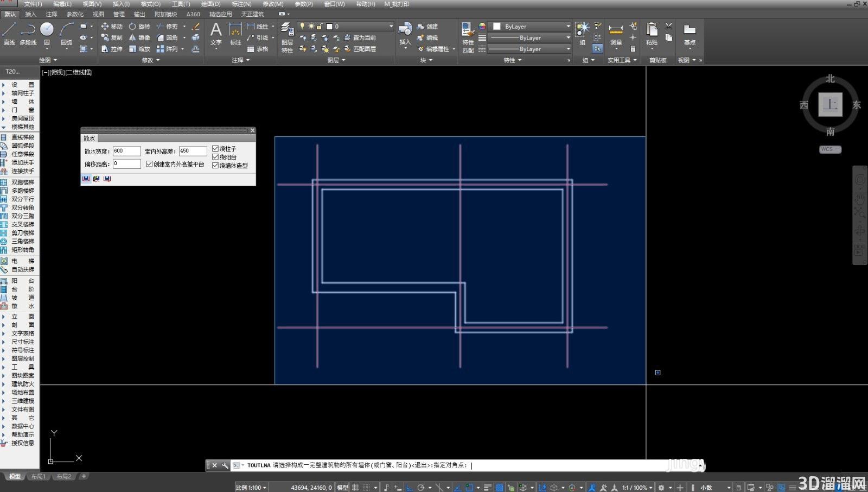Expand the 绘图 panel dropdown
Viewport: 868px width, 492px height.
click(x=48, y=60)
